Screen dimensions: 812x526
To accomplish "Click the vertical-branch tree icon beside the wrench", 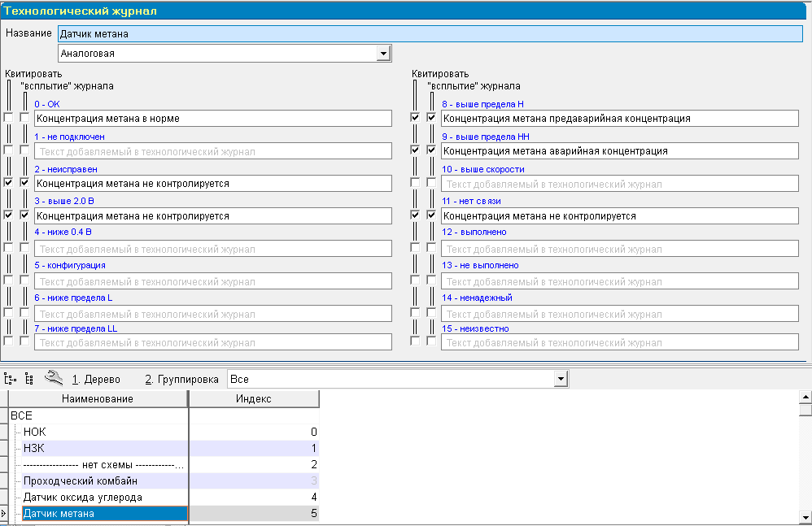I will pos(30,379).
